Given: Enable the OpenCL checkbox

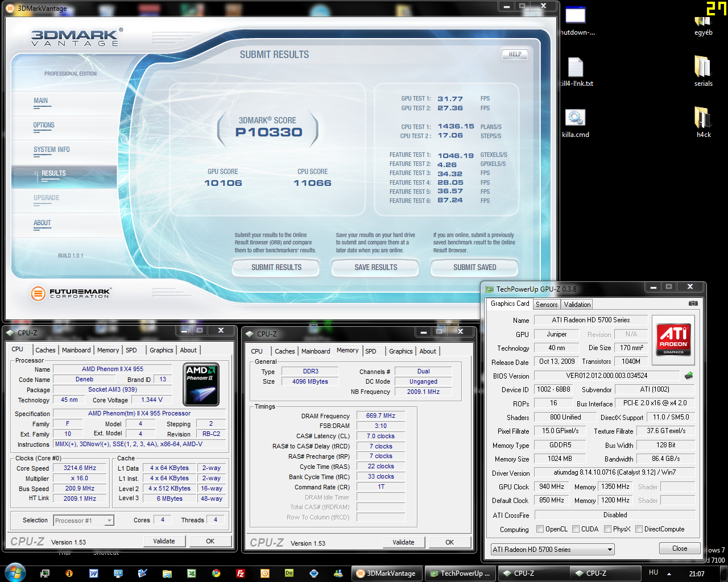Looking at the screenshot, I should (x=540, y=529).
